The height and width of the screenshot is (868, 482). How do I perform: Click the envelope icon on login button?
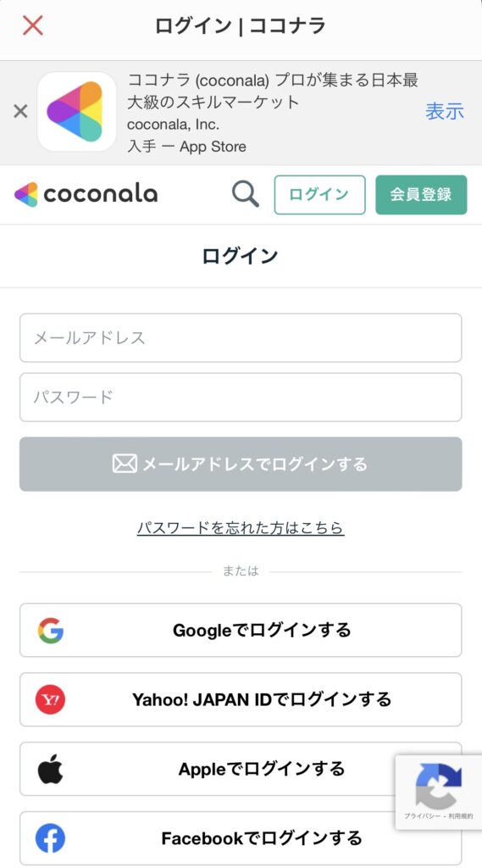point(125,464)
